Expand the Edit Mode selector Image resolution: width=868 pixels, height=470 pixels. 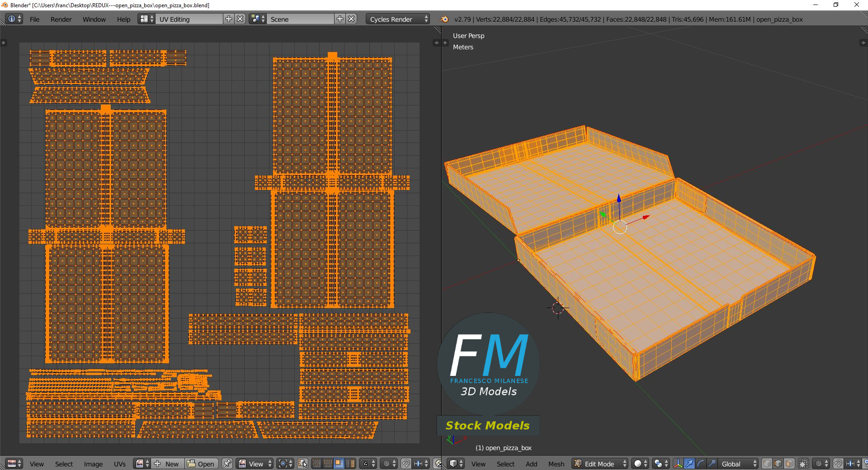click(600, 464)
